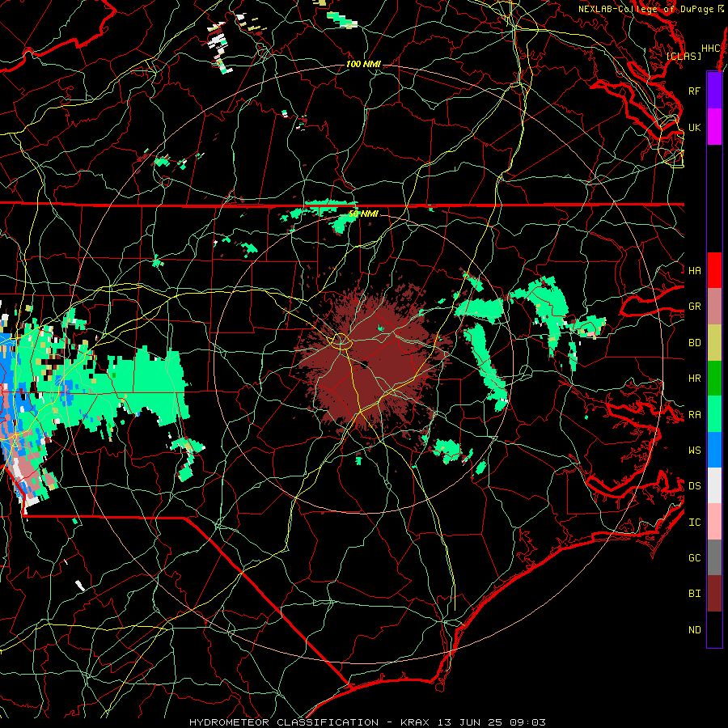Click the BD legend label
Viewport: 728px width, 728px height.
point(694,343)
